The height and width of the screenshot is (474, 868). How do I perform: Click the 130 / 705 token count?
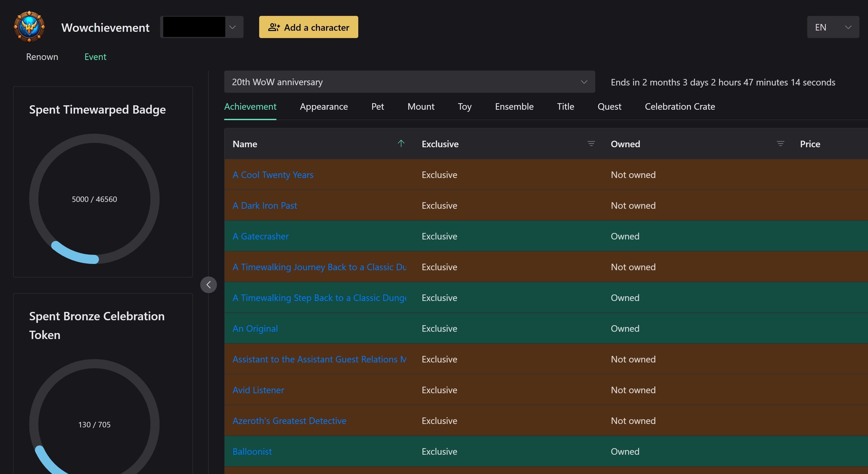pyautogui.click(x=94, y=424)
